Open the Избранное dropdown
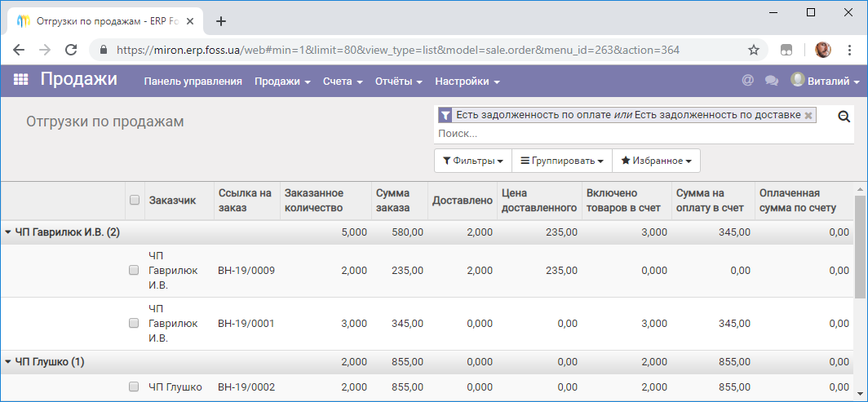This screenshot has width=868, height=402. 656,161
